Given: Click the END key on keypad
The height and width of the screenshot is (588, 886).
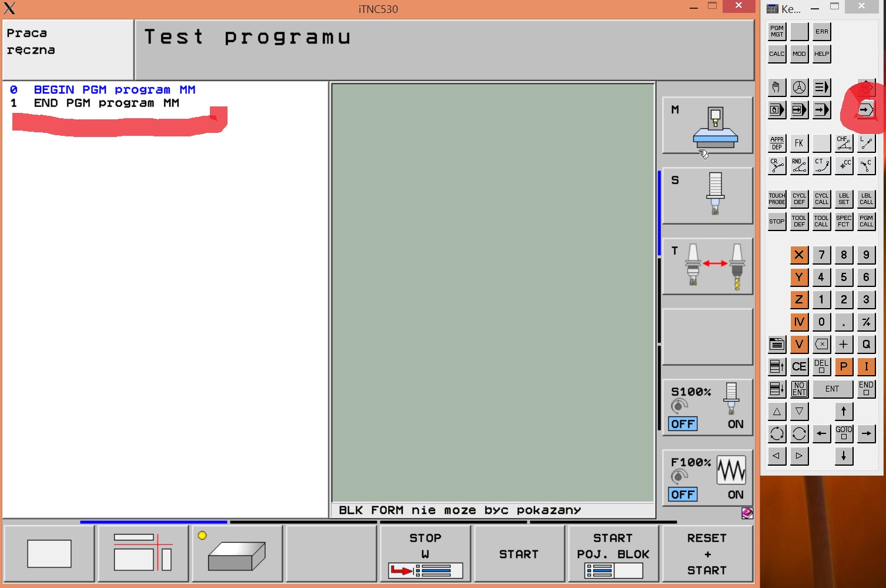Looking at the screenshot, I should click(x=866, y=389).
